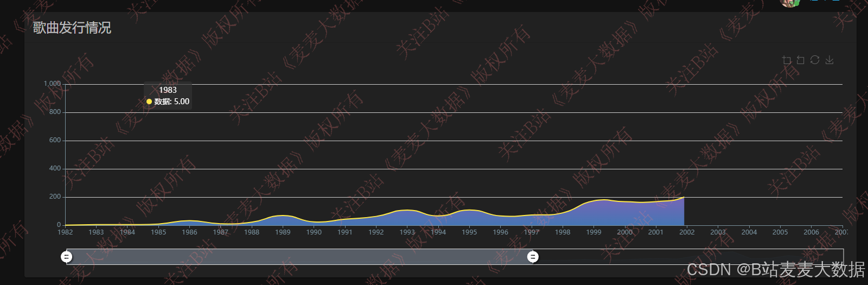Click x-axis label 1988
The image size is (868, 285).
click(252, 232)
